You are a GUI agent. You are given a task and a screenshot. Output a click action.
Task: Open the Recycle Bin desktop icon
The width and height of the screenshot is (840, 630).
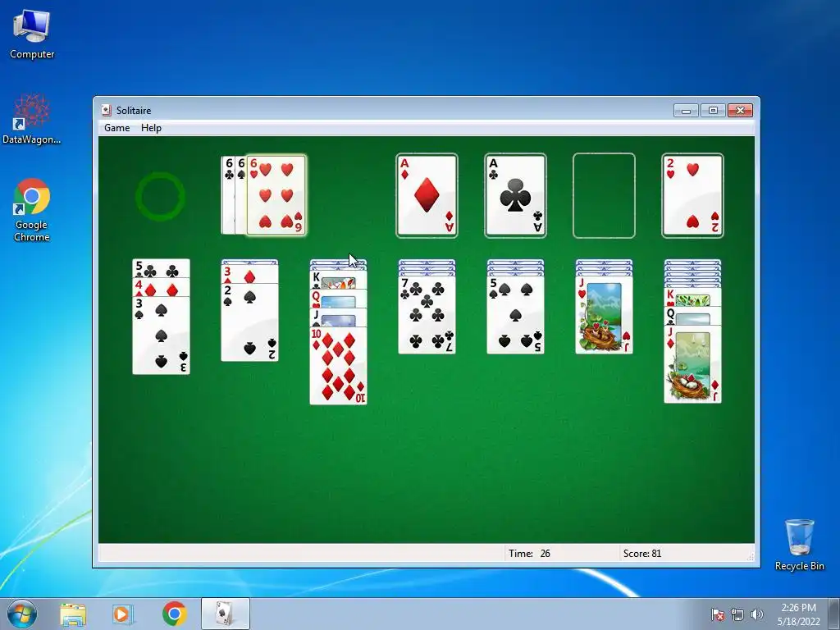point(799,545)
